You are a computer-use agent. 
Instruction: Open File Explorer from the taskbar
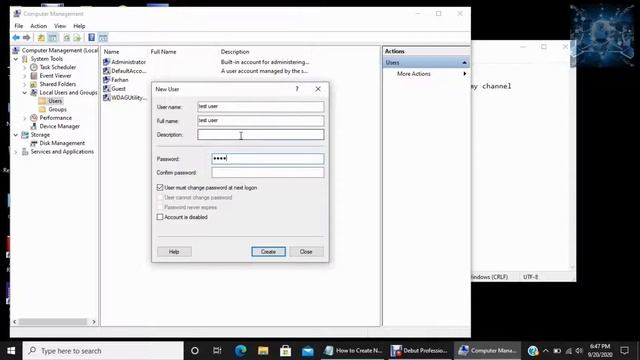click(263, 351)
